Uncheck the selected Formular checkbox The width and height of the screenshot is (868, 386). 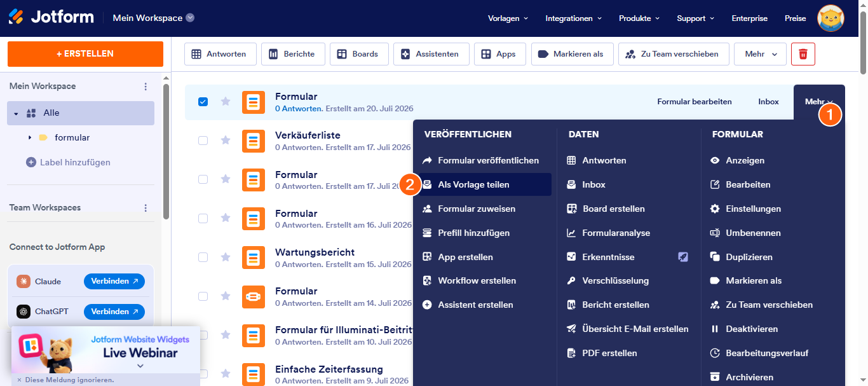click(203, 102)
